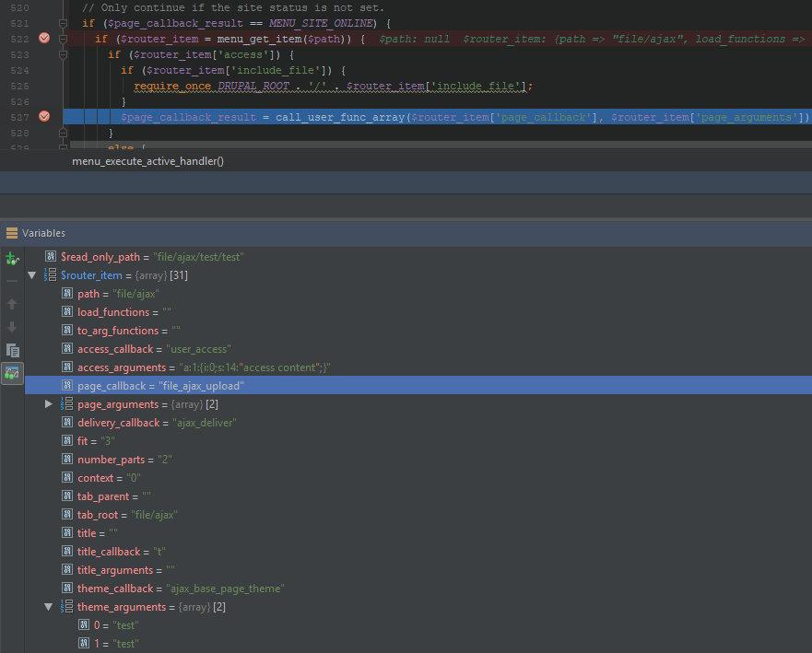Fold the code block at line 521
The width and height of the screenshot is (812, 653).
click(63, 22)
